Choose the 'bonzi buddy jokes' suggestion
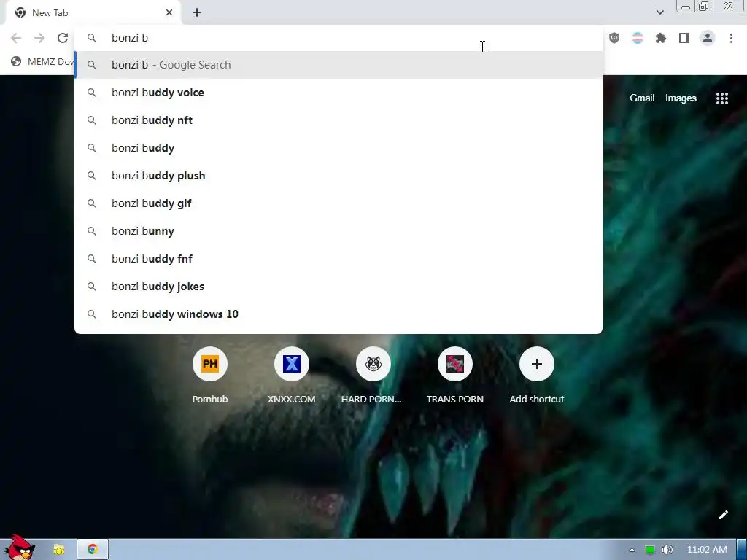 tap(338, 287)
